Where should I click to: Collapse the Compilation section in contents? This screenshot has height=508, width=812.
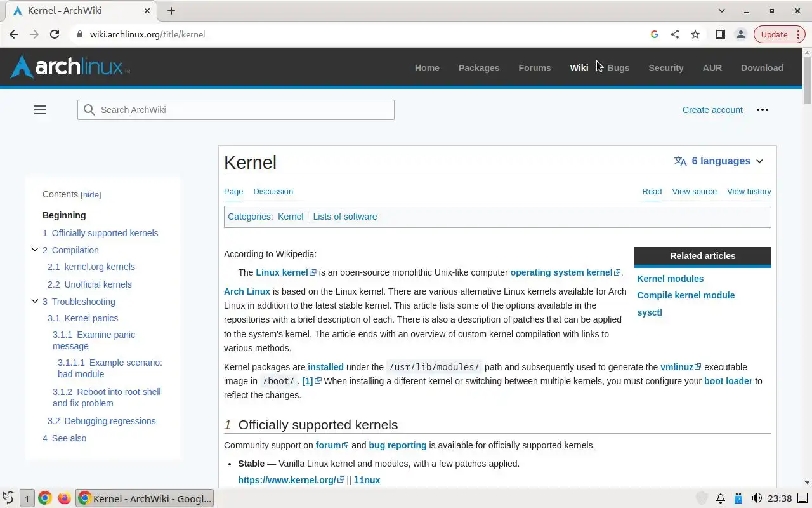click(35, 250)
